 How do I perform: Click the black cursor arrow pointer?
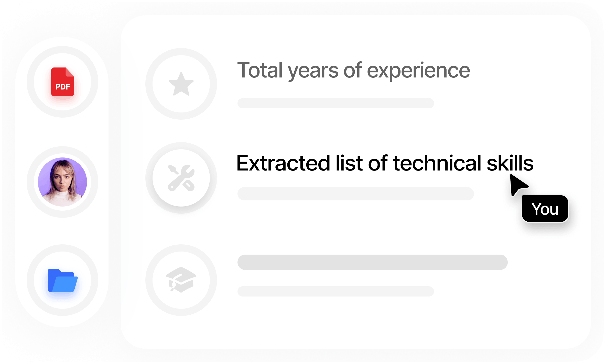tap(518, 185)
